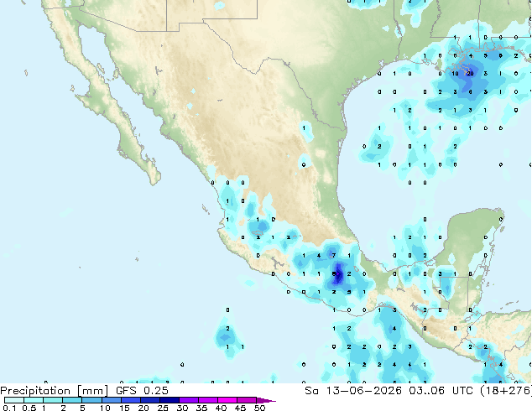
Task: Click the 2–5 mm legend swatch
Action: point(72,400)
